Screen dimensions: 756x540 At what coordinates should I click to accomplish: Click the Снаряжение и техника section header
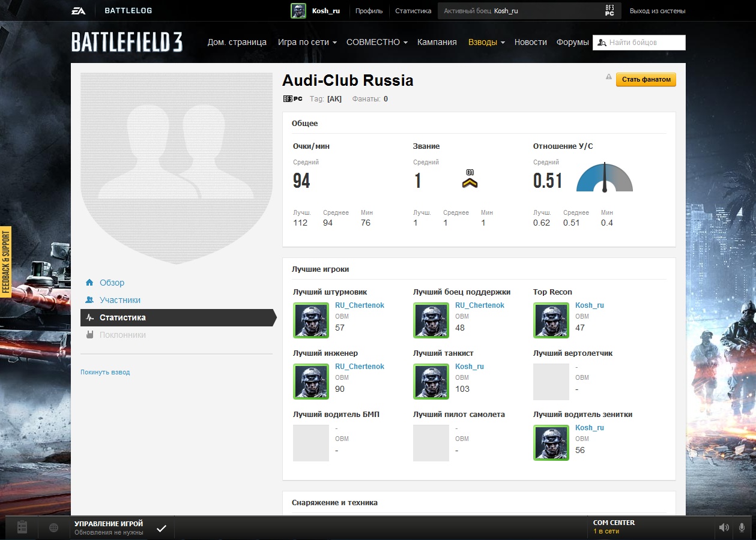pos(334,503)
